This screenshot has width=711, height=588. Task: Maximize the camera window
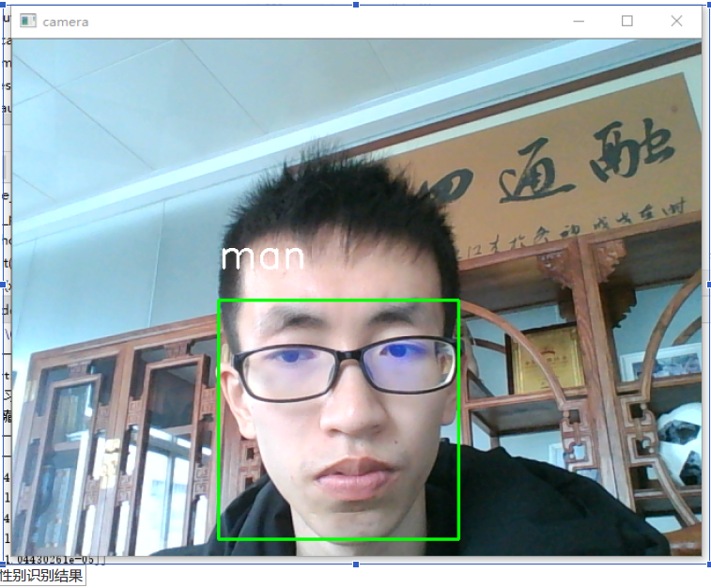coord(627,21)
